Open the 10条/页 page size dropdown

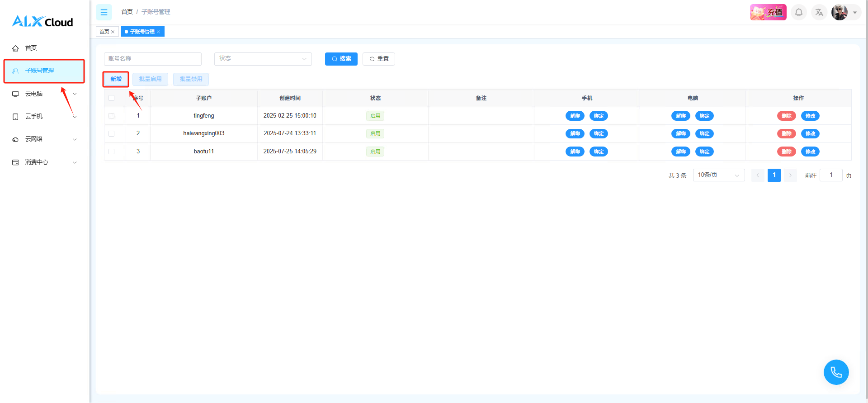click(x=718, y=175)
